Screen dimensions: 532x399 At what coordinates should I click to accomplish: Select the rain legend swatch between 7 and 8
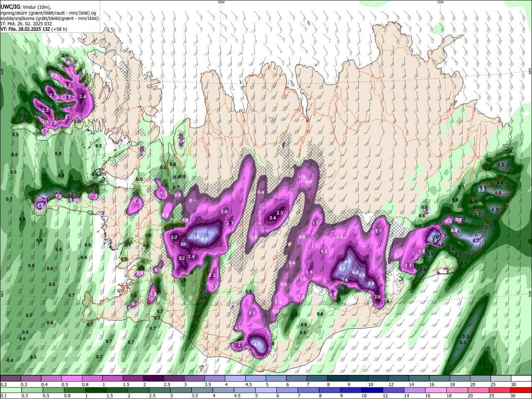308,390
